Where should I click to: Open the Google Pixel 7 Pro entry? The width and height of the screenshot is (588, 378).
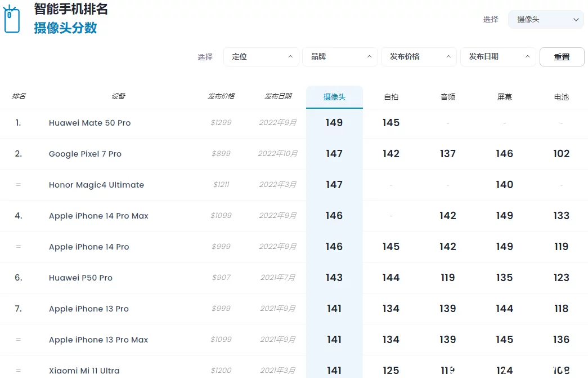click(85, 154)
